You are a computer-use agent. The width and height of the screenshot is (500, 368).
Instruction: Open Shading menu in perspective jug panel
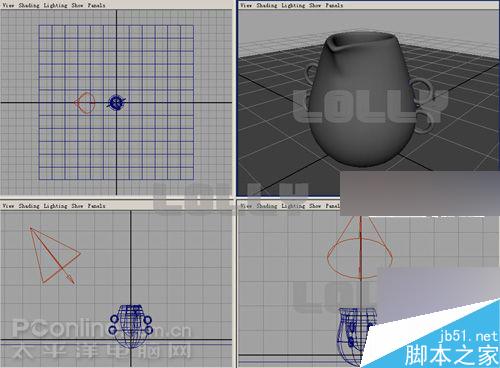267,5
